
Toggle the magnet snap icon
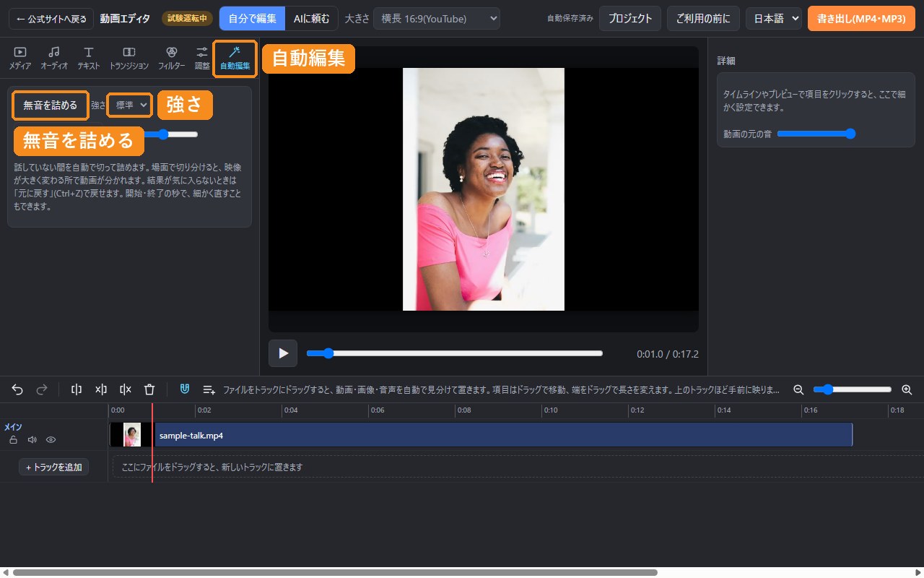point(185,389)
